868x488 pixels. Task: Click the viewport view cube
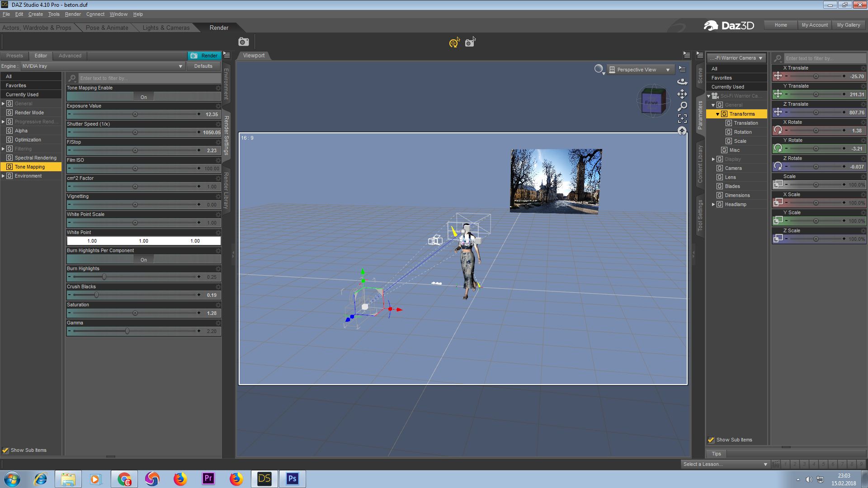coord(653,101)
